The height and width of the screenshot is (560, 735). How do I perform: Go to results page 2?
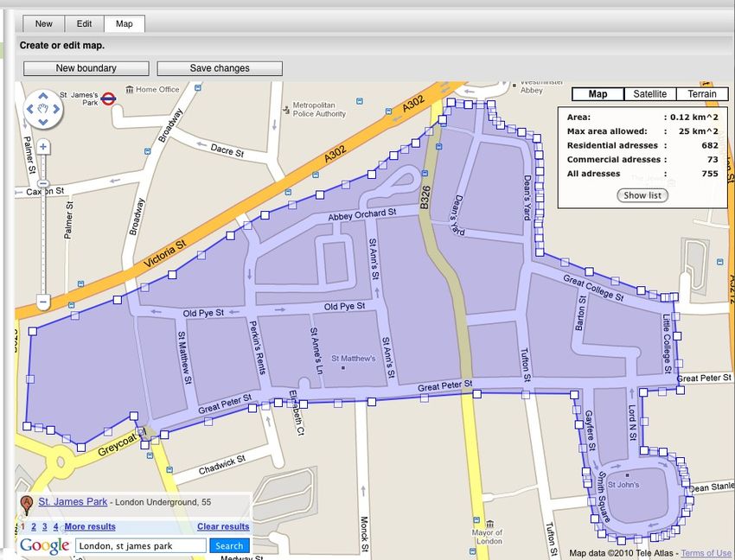[34, 526]
